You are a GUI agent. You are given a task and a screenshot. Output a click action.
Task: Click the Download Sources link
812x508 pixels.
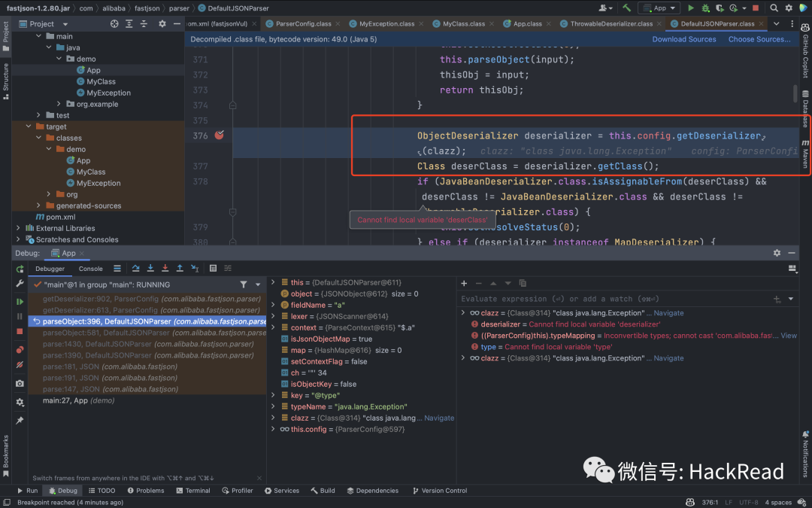pyautogui.click(x=683, y=39)
